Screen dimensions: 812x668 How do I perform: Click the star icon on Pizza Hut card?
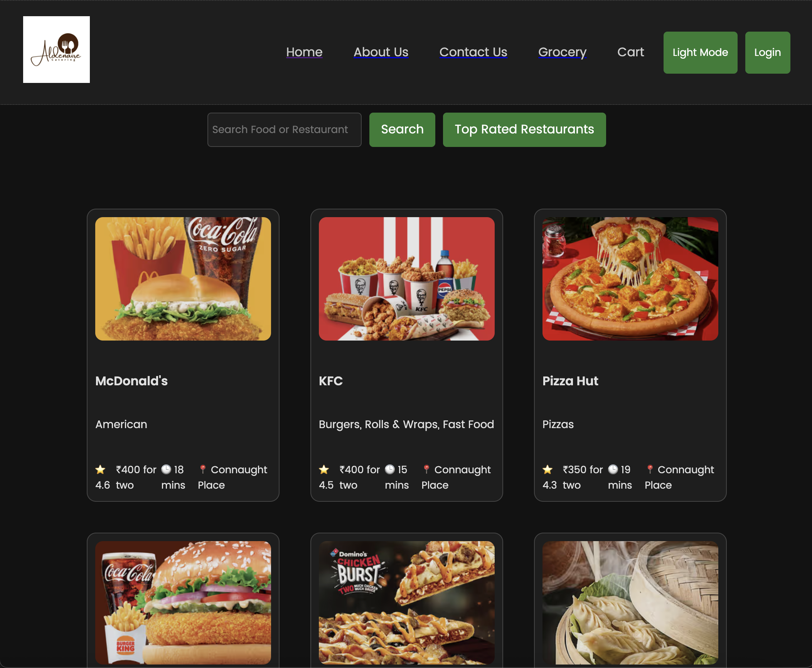(x=548, y=469)
